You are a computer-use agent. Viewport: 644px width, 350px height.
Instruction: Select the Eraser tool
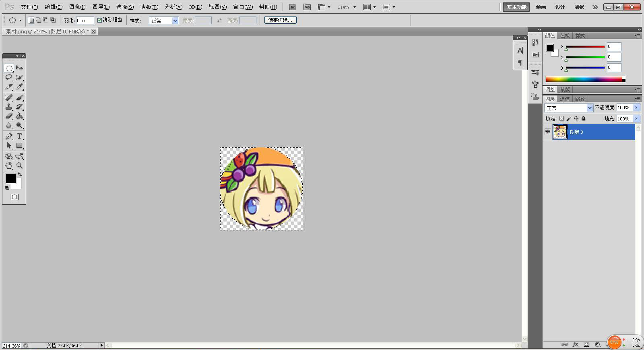pyautogui.click(x=9, y=116)
